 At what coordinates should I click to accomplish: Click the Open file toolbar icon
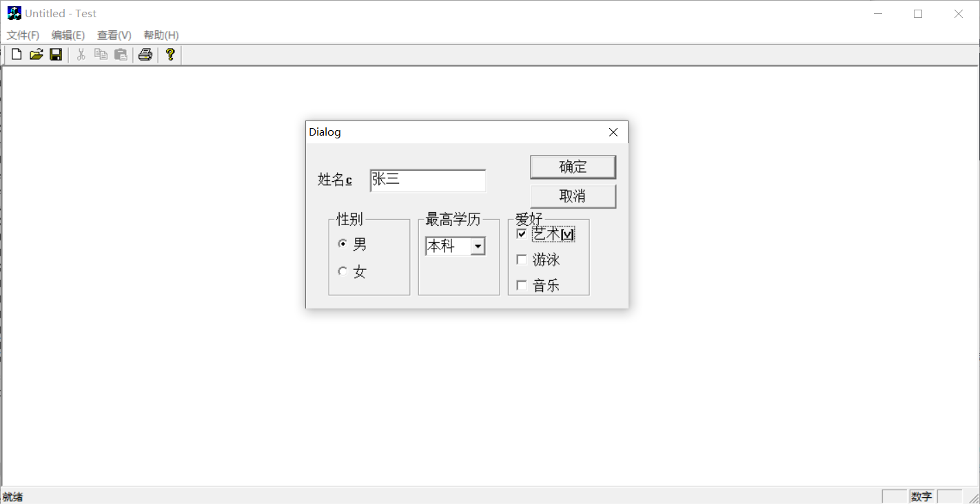point(36,54)
